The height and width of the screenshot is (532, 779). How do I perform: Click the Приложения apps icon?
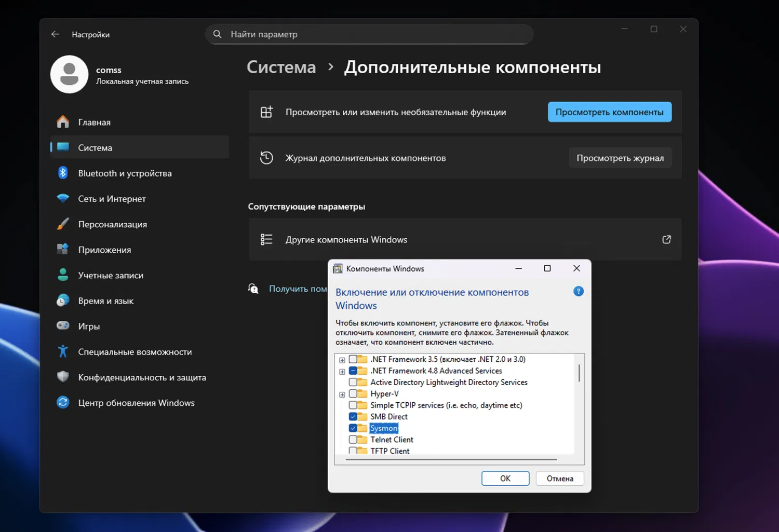click(63, 249)
